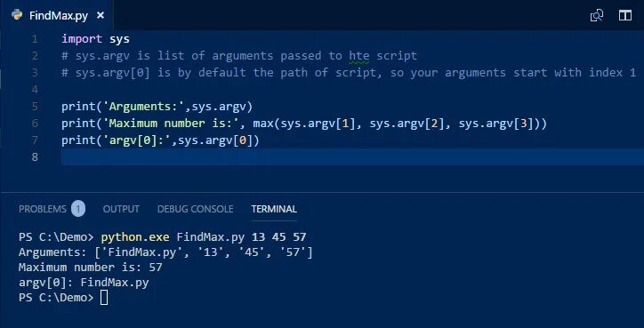This screenshot has height=328, width=644.
Task: Click line number 6 in the gutter
Action: coord(35,124)
